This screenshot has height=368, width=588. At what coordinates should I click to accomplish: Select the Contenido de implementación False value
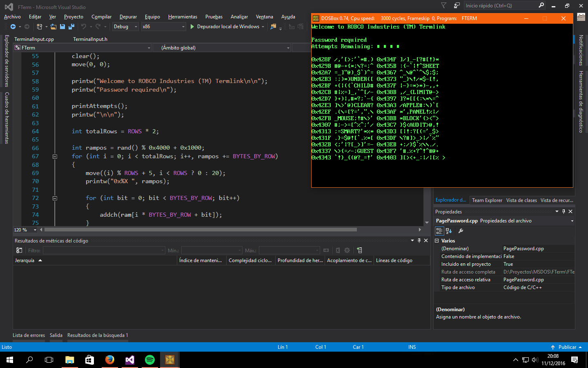click(538, 256)
